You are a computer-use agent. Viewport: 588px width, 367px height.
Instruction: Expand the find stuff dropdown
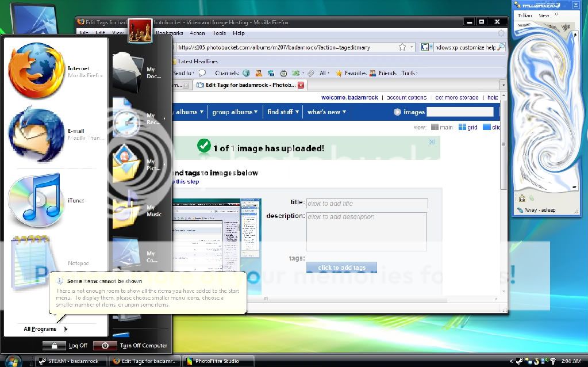pyautogui.click(x=283, y=112)
